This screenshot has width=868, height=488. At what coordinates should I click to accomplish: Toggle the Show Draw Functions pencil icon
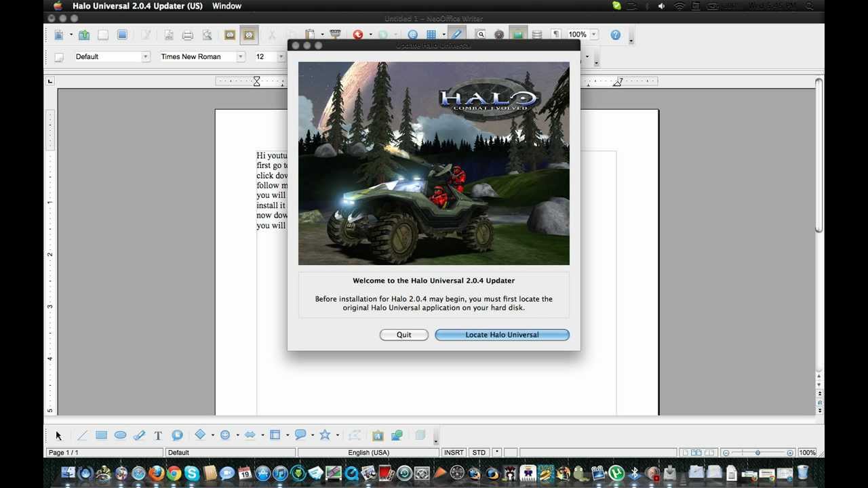pos(456,35)
